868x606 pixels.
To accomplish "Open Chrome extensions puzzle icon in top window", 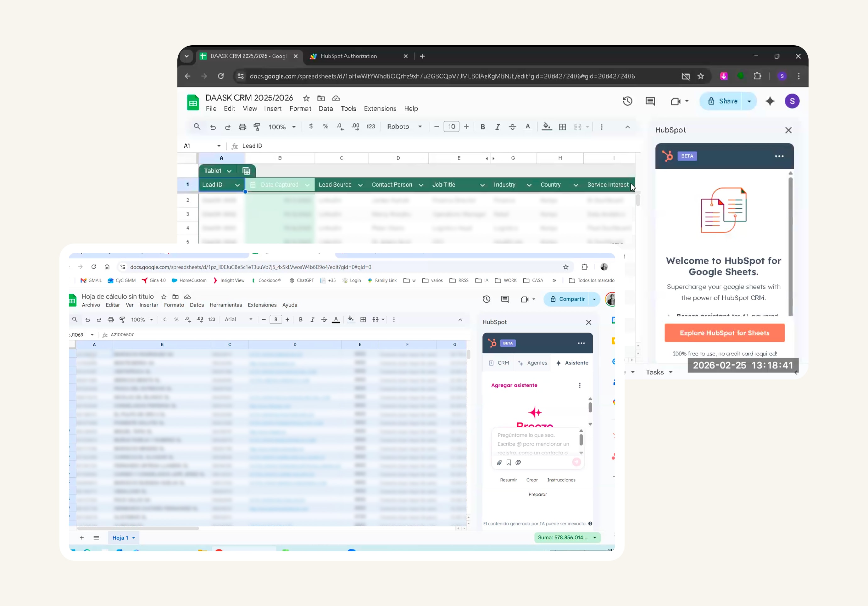I will [757, 76].
